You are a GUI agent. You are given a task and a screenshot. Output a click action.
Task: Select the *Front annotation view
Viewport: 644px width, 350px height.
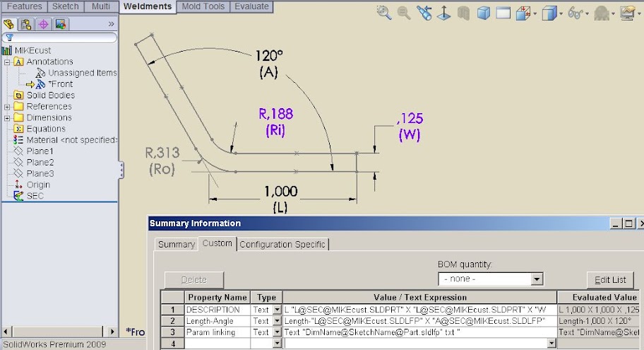point(60,84)
